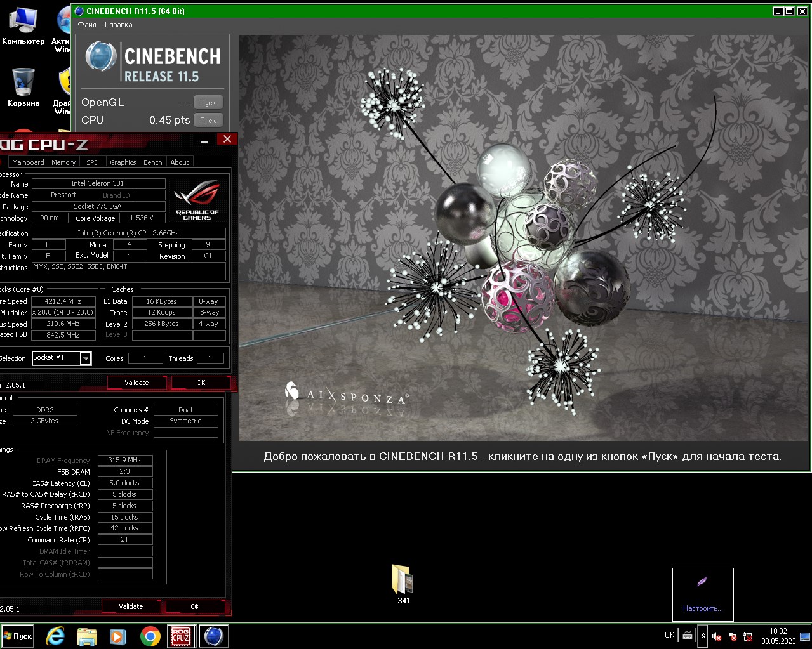The image size is (812, 649).
Task: Open the About tab in CPU-Z
Action: (180, 162)
